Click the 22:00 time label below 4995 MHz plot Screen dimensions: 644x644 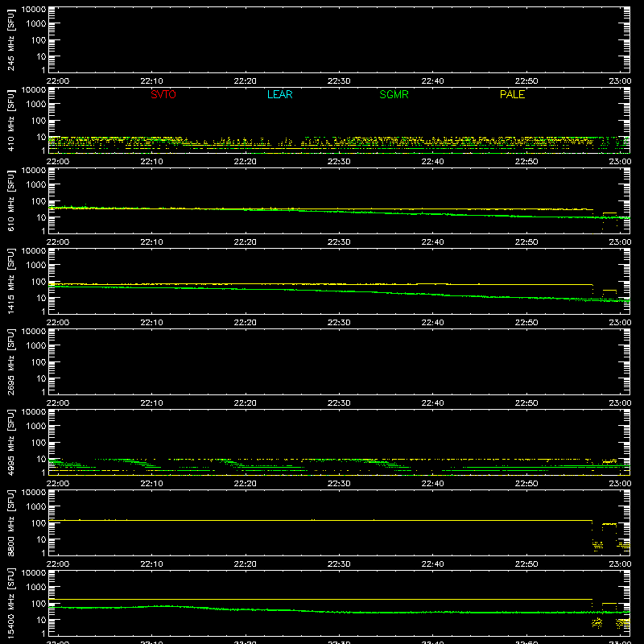[58, 484]
